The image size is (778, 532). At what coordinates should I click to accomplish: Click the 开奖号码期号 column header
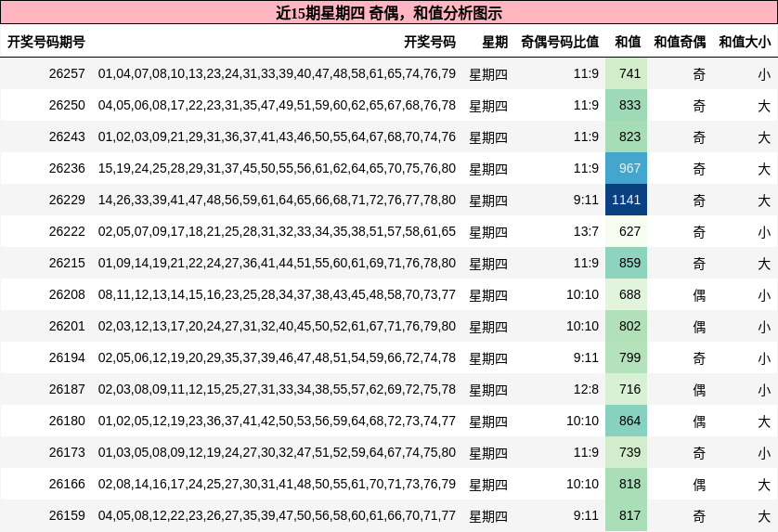(x=46, y=42)
